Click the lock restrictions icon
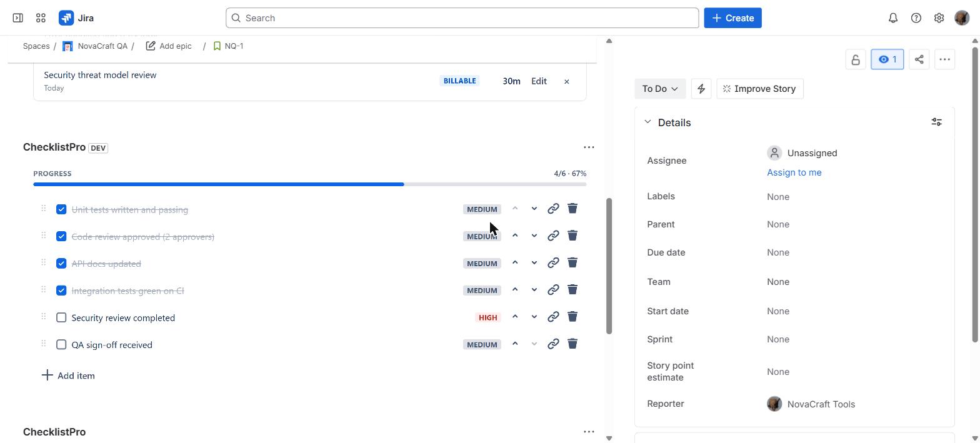The height and width of the screenshot is (443, 980). click(x=856, y=59)
